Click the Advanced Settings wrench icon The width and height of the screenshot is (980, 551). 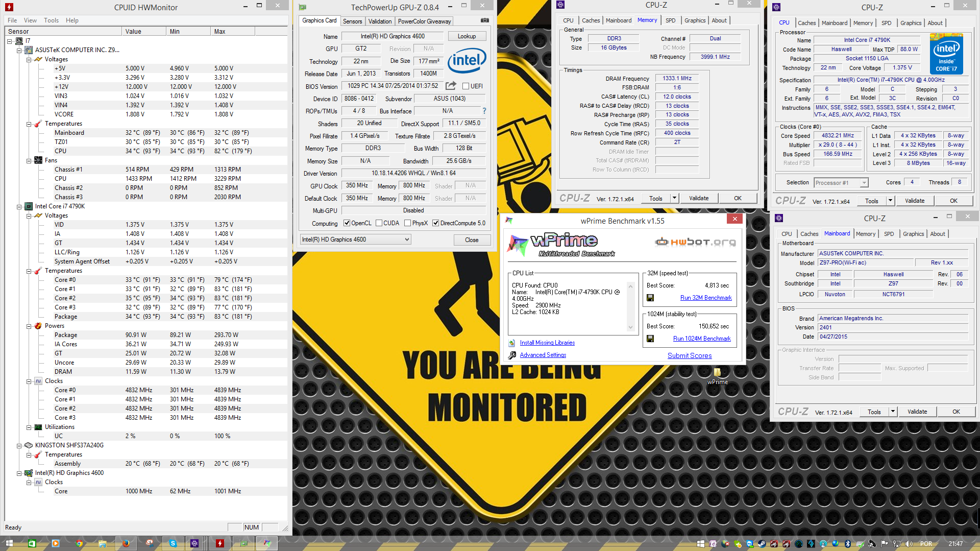click(511, 355)
